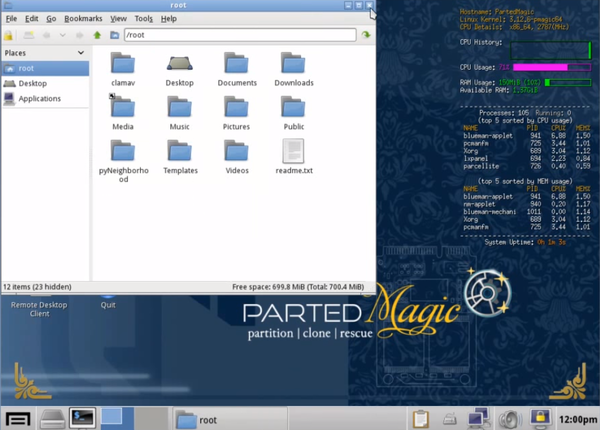The width and height of the screenshot is (600, 430).
Task: Click the lxpanel process row
Action: point(527,158)
